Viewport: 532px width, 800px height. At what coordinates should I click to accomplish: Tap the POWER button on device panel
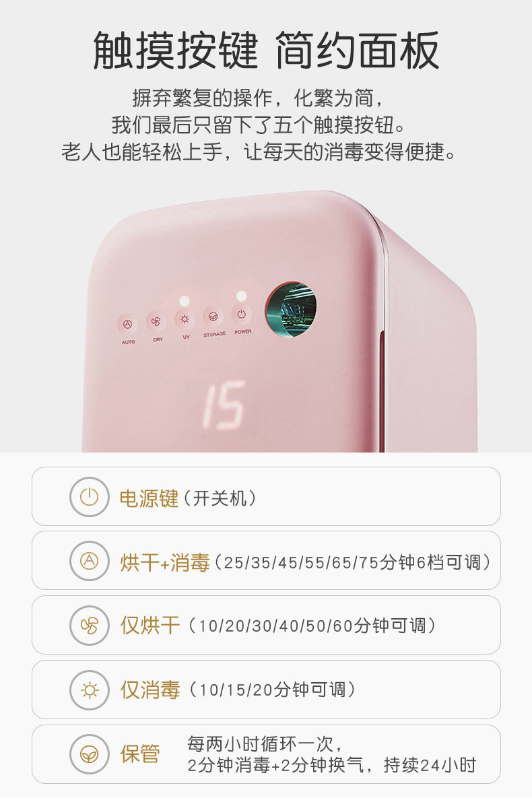click(241, 314)
